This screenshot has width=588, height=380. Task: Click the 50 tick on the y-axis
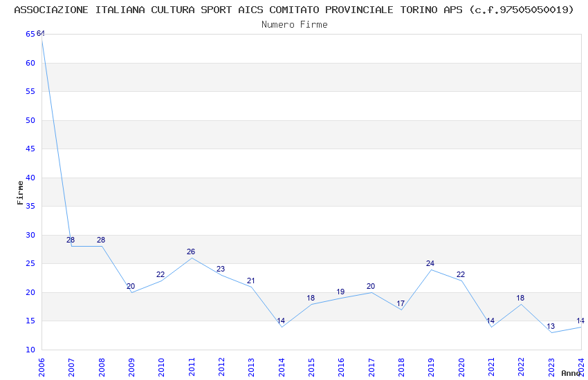(x=30, y=120)
